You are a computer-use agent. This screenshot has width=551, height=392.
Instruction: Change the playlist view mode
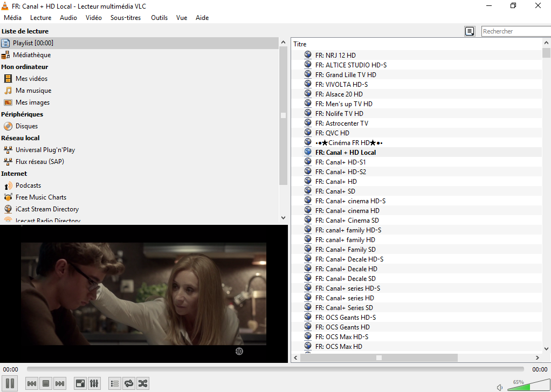point(469,31)
